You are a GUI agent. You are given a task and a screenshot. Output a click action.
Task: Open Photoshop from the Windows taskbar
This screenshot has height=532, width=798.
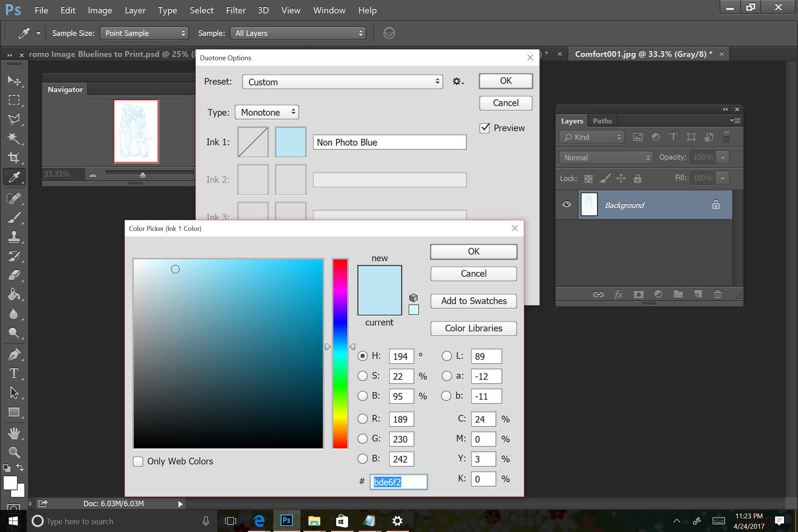pos(286,521)
